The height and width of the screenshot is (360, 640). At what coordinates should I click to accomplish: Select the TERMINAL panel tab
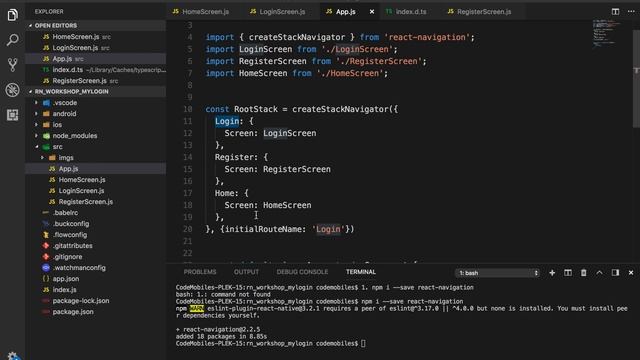(x=361, y=272)
